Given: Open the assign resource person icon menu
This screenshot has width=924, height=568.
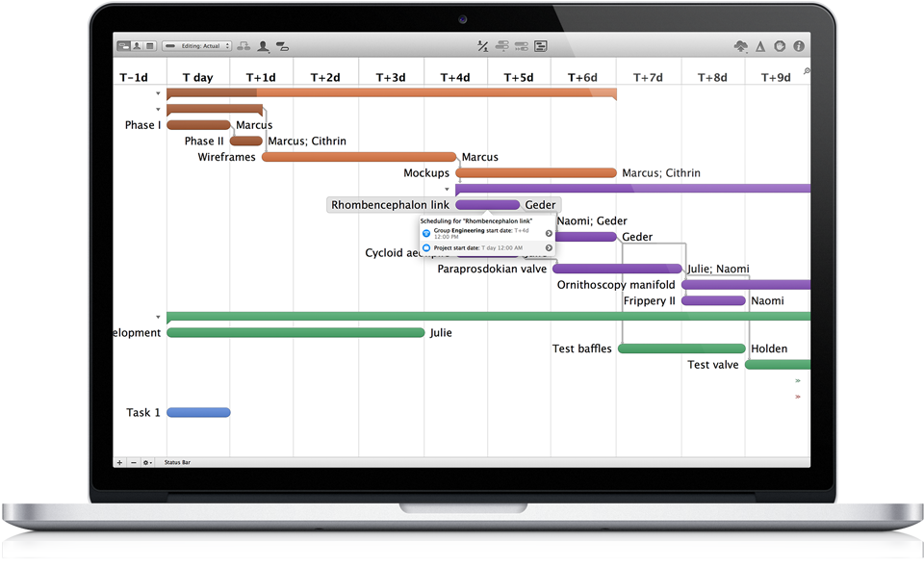Looking at the screenshot, I should [x=264, y=46].
